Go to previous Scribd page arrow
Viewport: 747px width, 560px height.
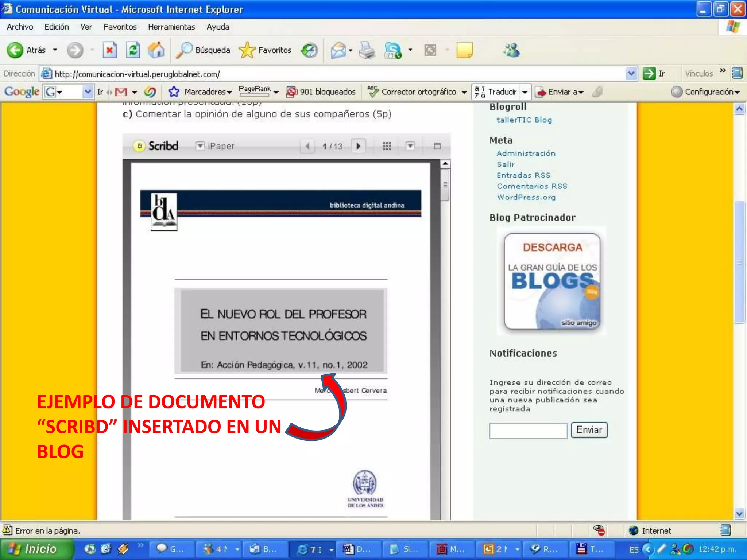308,146
